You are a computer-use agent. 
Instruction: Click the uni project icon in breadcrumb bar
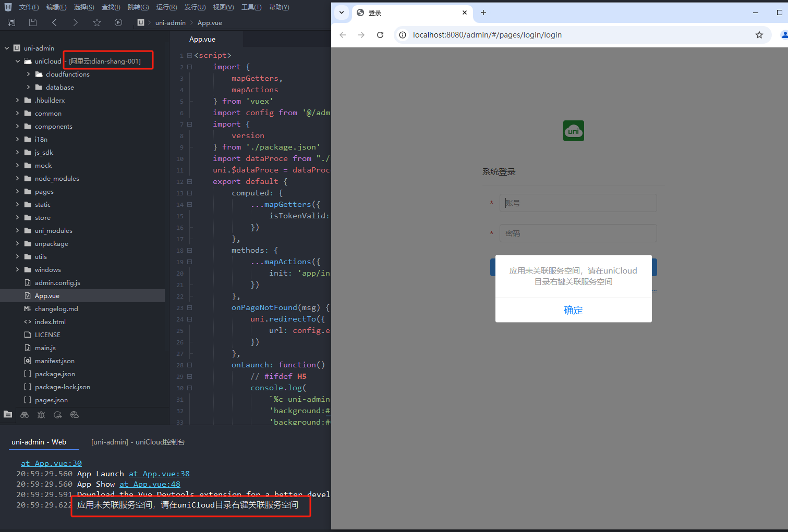tap(141, 22)
